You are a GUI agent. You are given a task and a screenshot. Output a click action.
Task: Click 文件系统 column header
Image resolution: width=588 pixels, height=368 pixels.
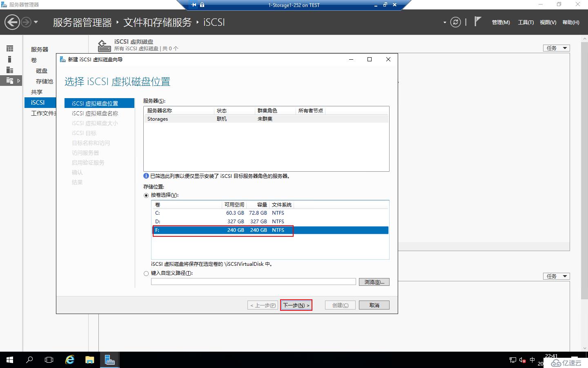pyautogui.click(x=282, y=205)
